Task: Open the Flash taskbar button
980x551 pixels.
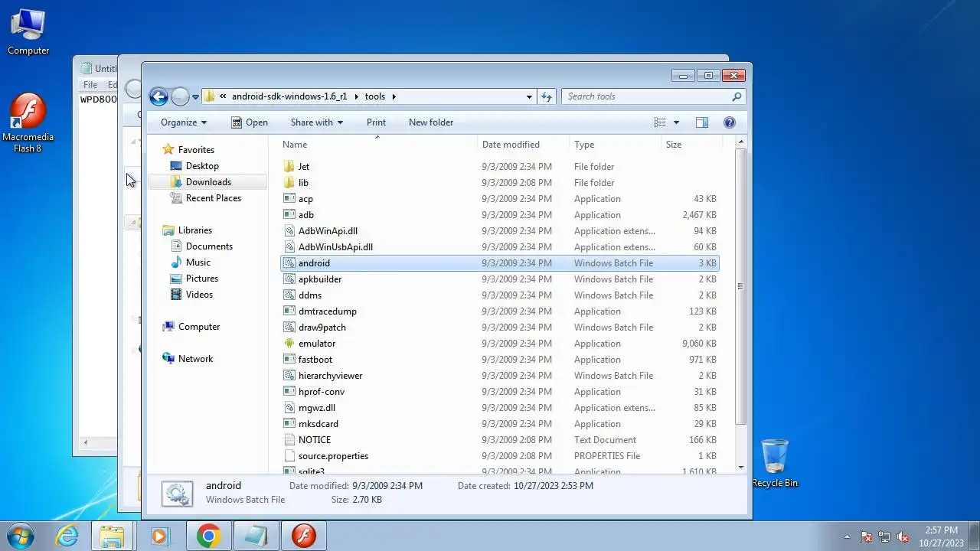Action: point(303,536)
